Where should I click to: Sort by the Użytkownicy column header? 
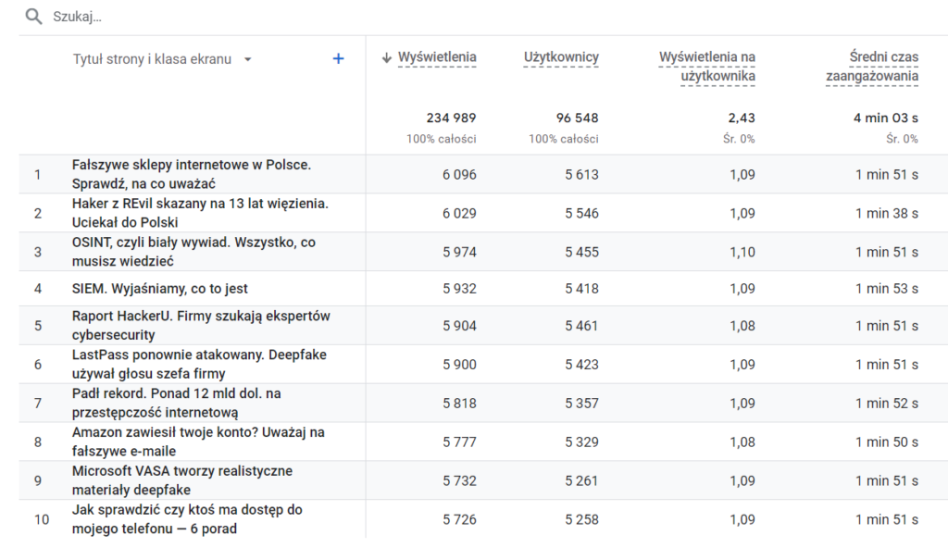[x=561, y=57]
